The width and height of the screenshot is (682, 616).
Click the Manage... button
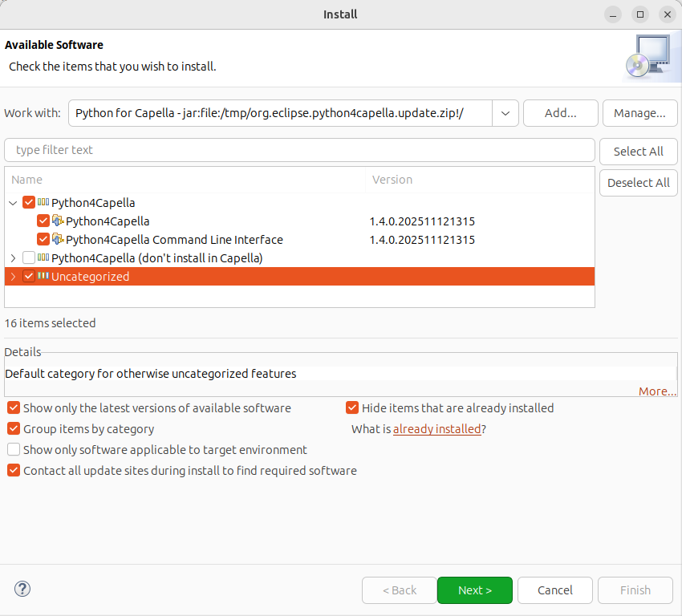coord(639,113)
